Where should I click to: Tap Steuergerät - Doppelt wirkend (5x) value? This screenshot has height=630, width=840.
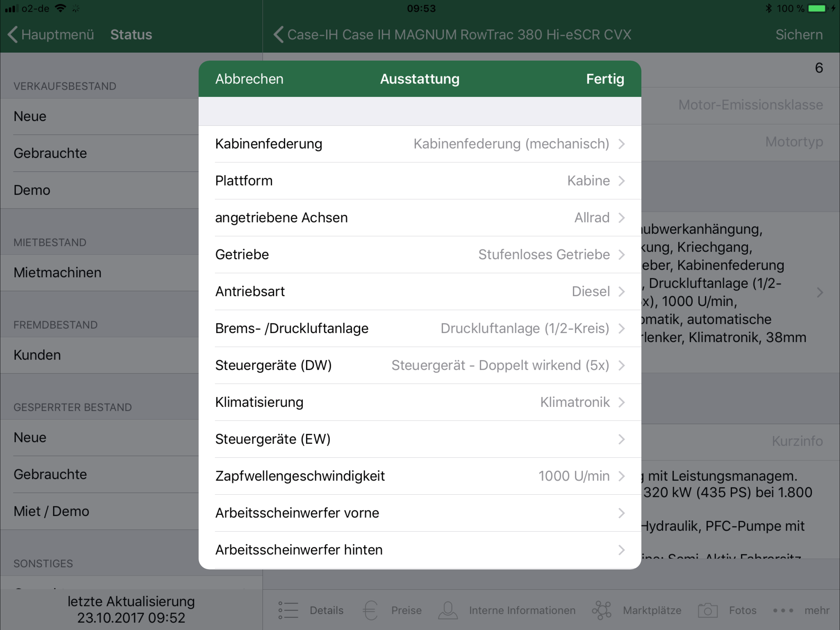500,365
